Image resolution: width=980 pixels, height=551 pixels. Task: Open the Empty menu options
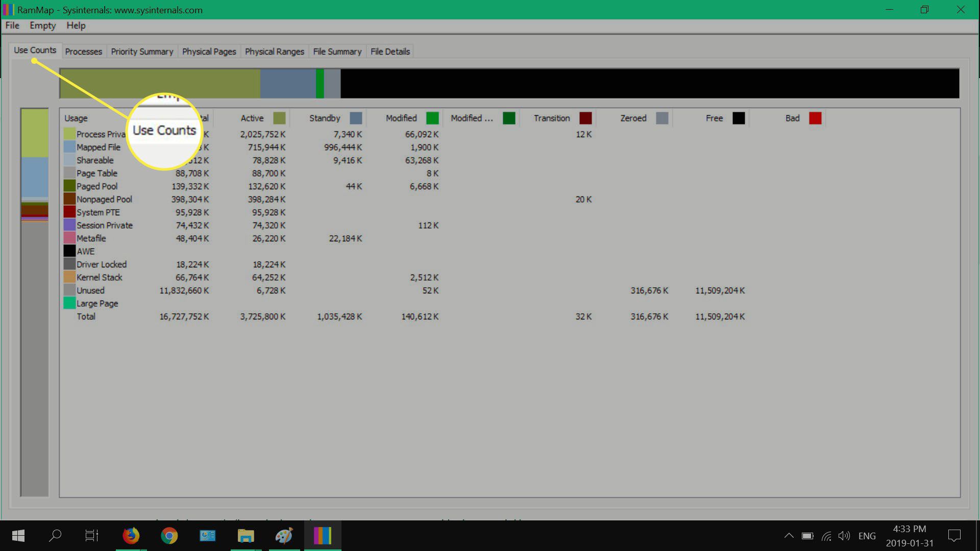(42, 26)
